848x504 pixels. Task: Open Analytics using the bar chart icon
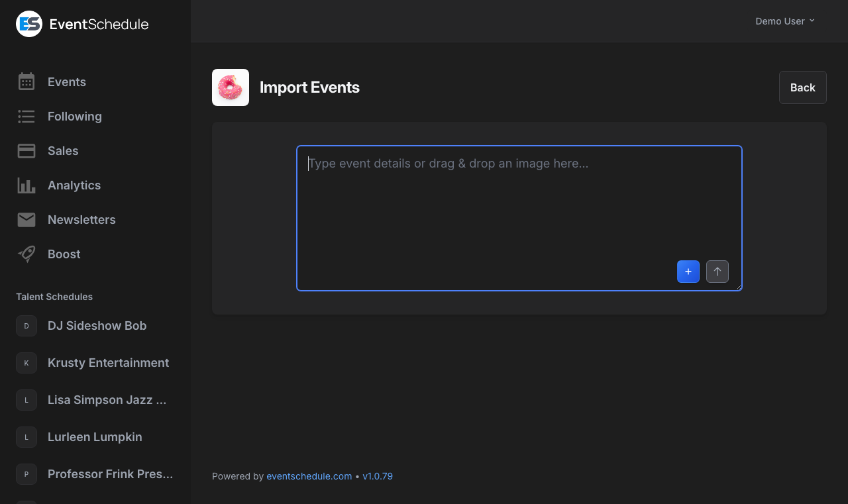click(x=26, y=185)
